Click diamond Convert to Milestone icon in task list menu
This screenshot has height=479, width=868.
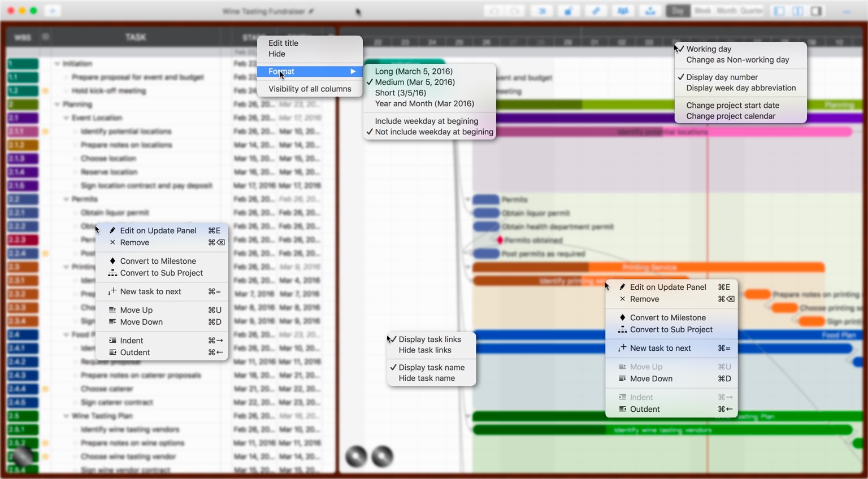pos(112,261)
